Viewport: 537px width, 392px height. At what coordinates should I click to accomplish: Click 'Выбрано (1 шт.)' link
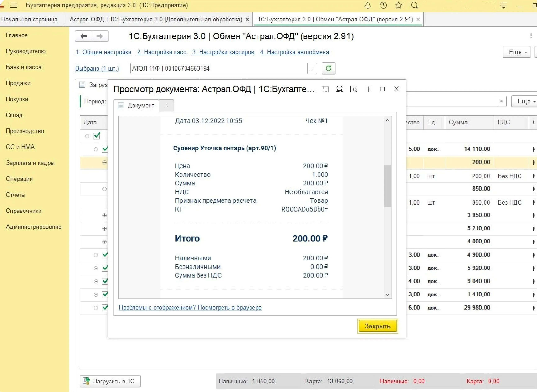click(97, 69)
